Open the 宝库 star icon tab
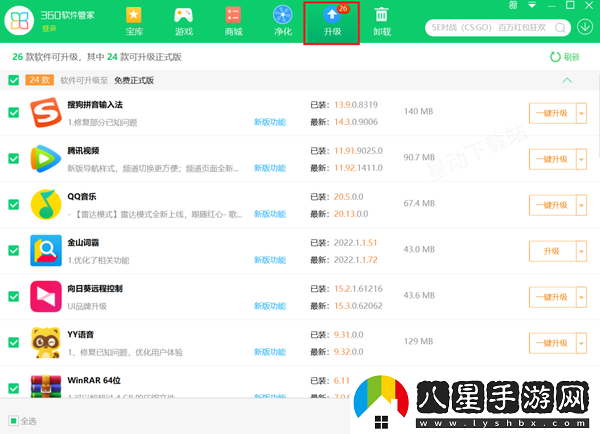The height and width of the screenshot is (434, 600). coord(134,21)
